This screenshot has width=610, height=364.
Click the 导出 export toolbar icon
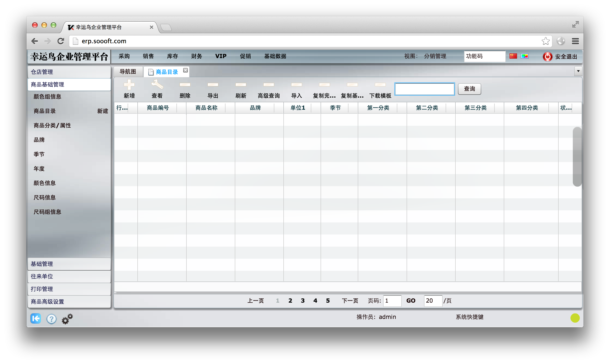pyautogui.click(x=213, y=85)
